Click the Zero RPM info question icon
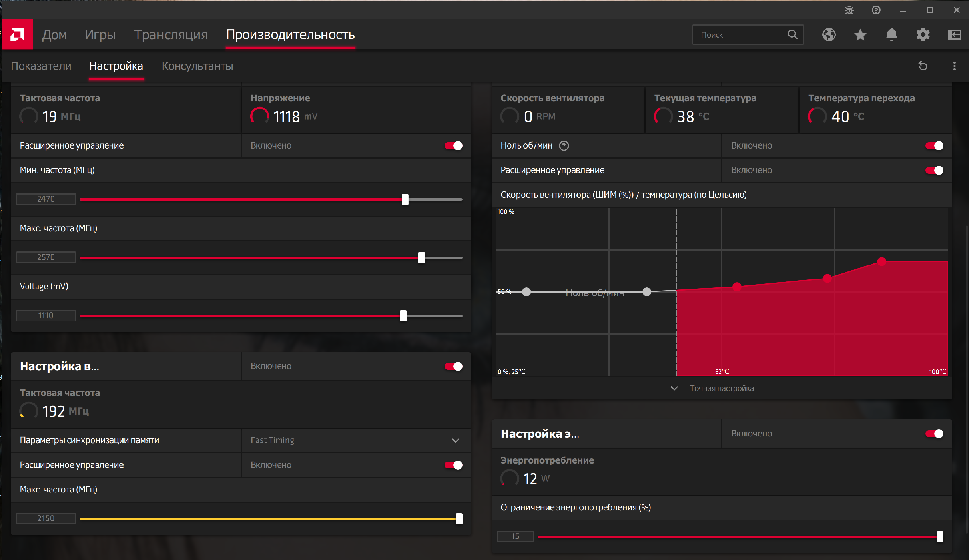 click(564, 146)
